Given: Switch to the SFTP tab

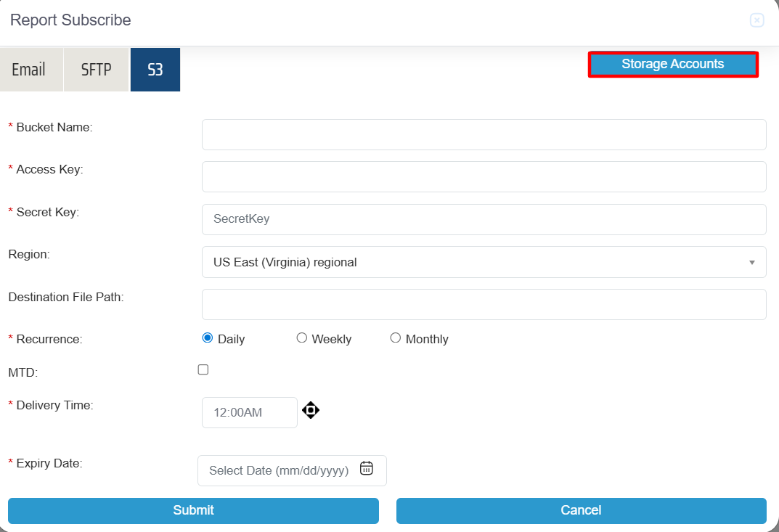Looking at the screenshot, I should [97, 70].
